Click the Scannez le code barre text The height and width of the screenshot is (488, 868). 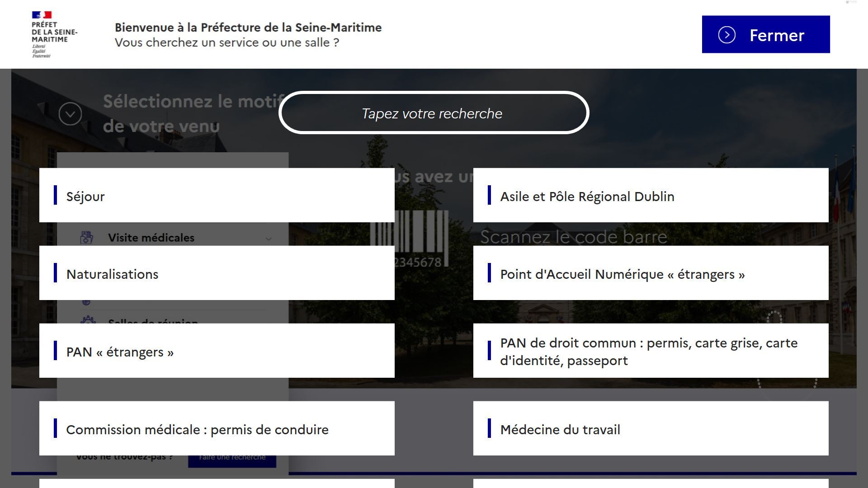(x=573, y=236)
